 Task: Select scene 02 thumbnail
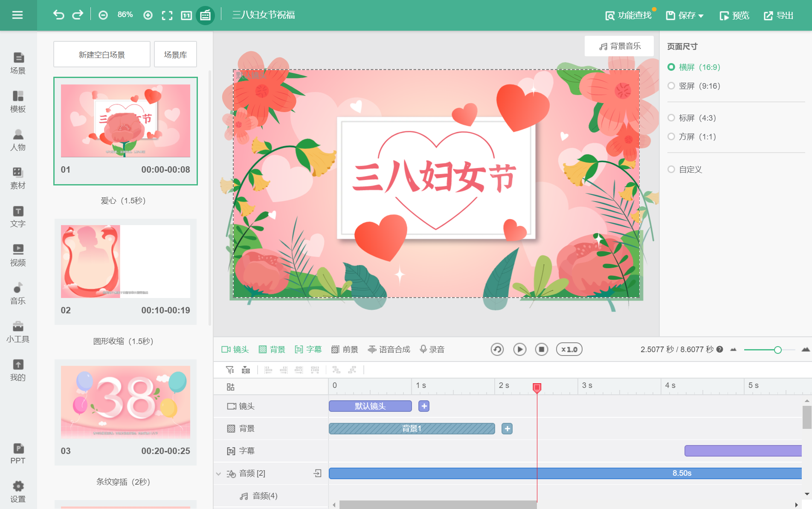(x=125, y=261)
